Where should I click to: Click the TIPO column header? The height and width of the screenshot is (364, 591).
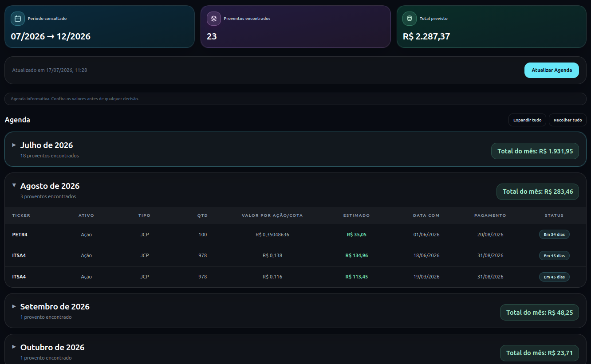(x=145, y=215)
